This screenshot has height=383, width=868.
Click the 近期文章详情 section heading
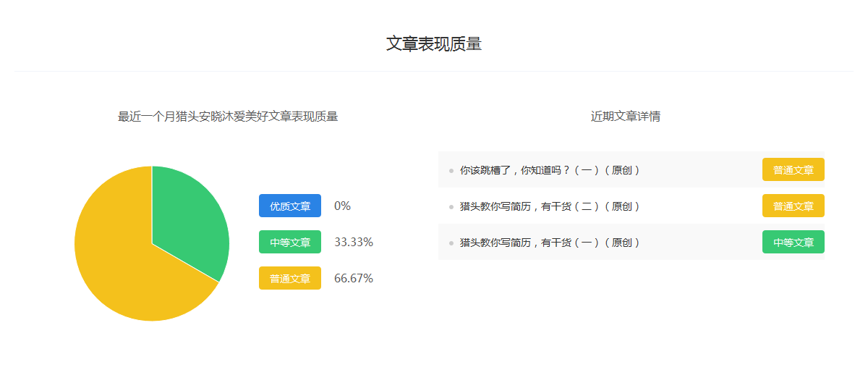[625, 117]
